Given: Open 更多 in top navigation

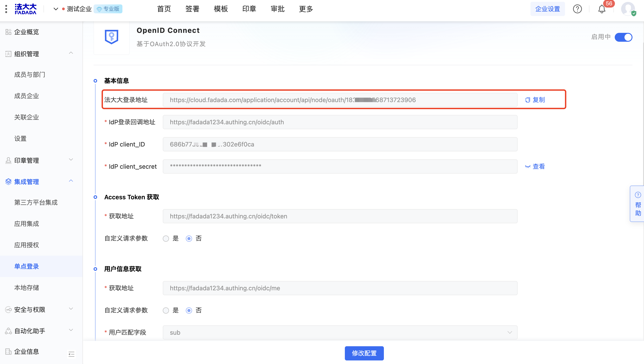Looking at the screenshot, I should pos(306,9).
